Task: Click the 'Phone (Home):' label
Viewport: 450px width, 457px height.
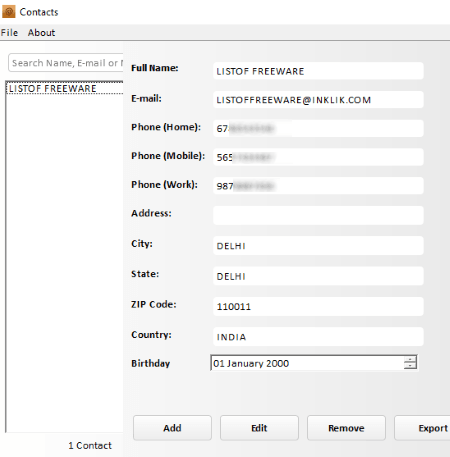Action: point(166,127)
